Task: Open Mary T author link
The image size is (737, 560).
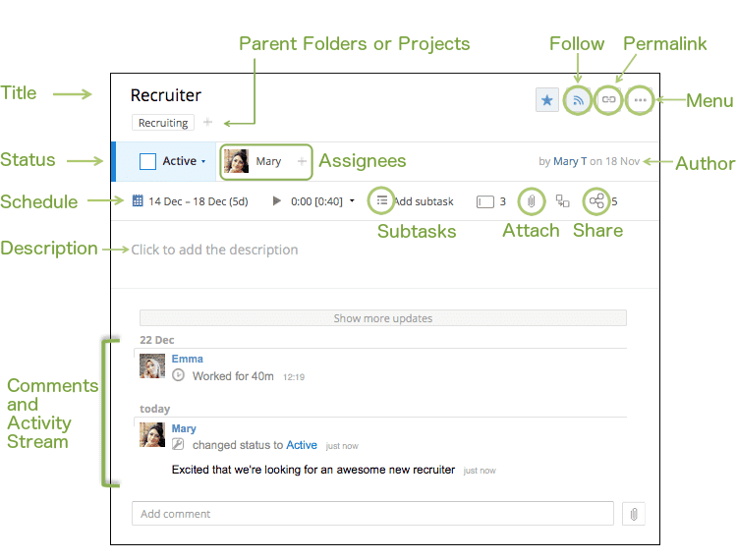Action: coord(570,161)
